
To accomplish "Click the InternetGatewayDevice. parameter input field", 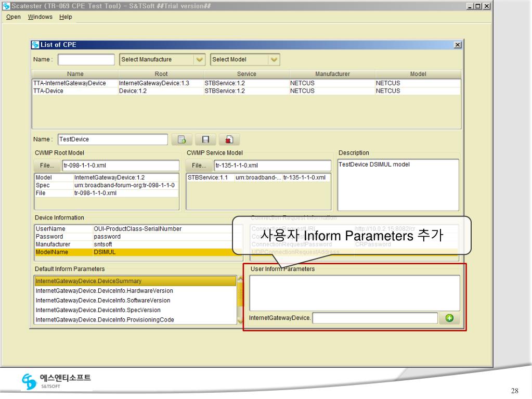I will (x=375, y=318).
